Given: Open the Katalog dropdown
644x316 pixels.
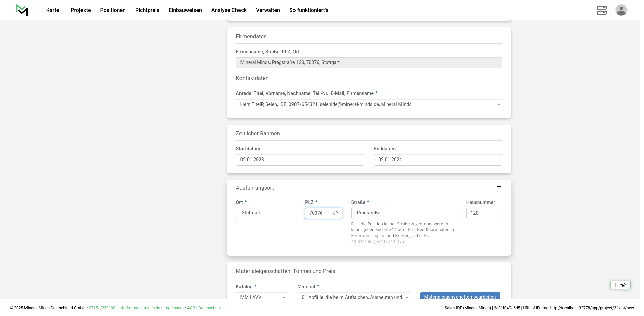Looking at the screenshot, I should (262, 297).
